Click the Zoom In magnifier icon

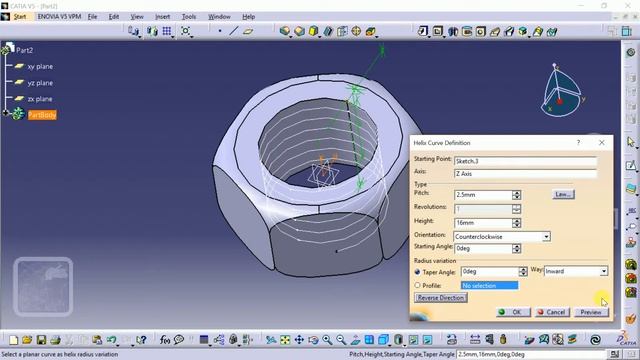327,340
